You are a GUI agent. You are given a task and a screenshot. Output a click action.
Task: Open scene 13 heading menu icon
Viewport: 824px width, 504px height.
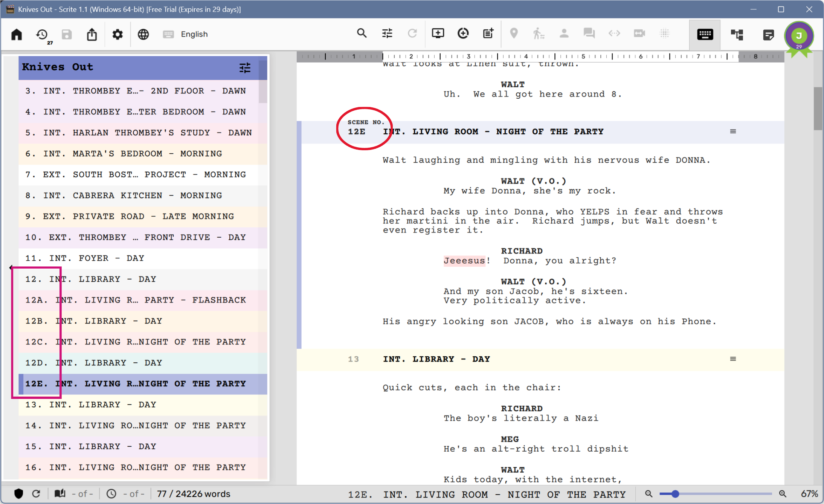(733, 359)
